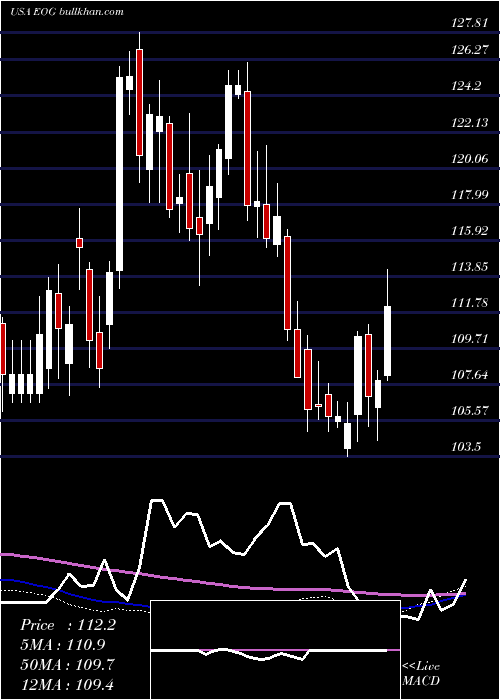This screenshot has width=500, height=700.
Task: Select the 107.64 price axis label
Action: (469, 375)
